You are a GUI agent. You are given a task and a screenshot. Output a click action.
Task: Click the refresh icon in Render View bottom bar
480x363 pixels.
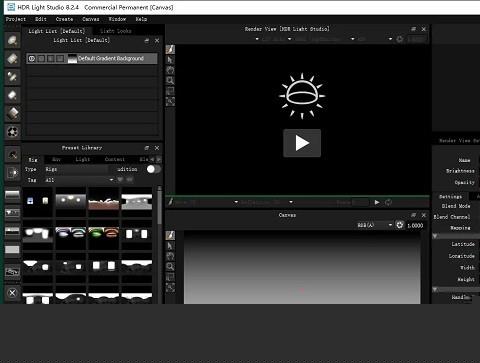[388, 202]
